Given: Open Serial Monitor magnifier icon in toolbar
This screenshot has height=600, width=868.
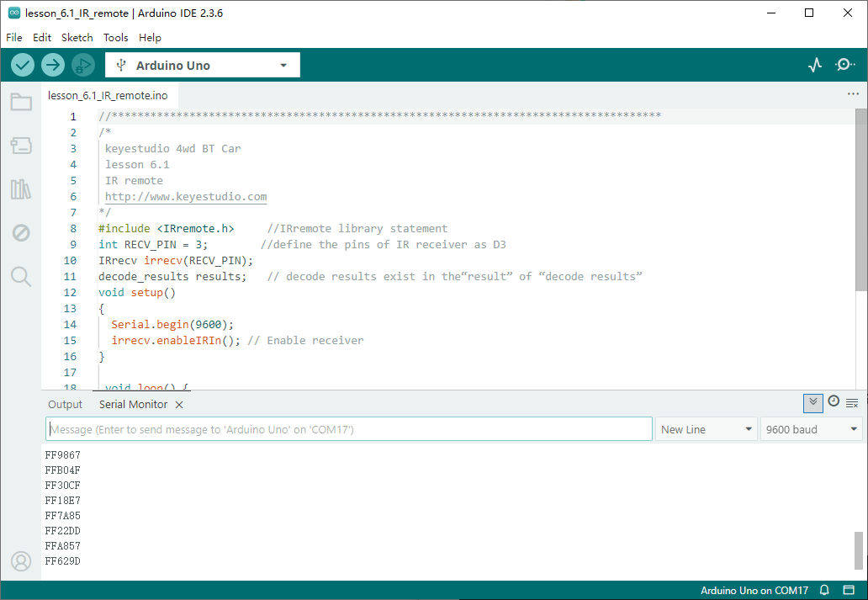Looking at the screenshot, I should (x=844, y=66).
